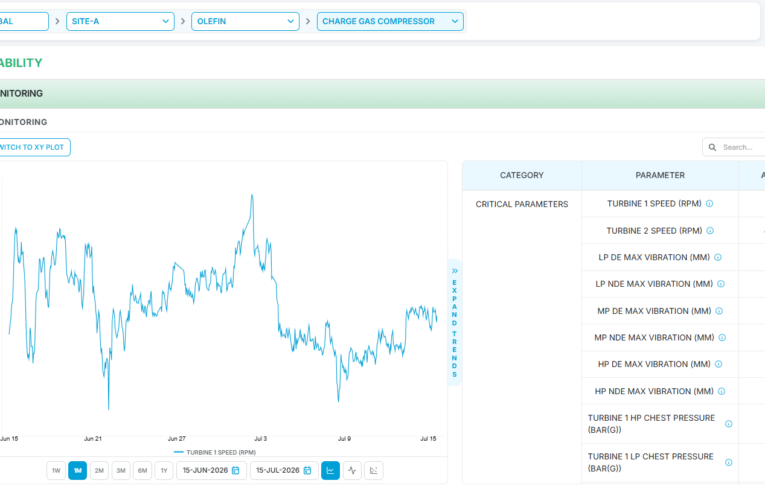Select the 2M time range
The image size is (765, 495).
99,471
